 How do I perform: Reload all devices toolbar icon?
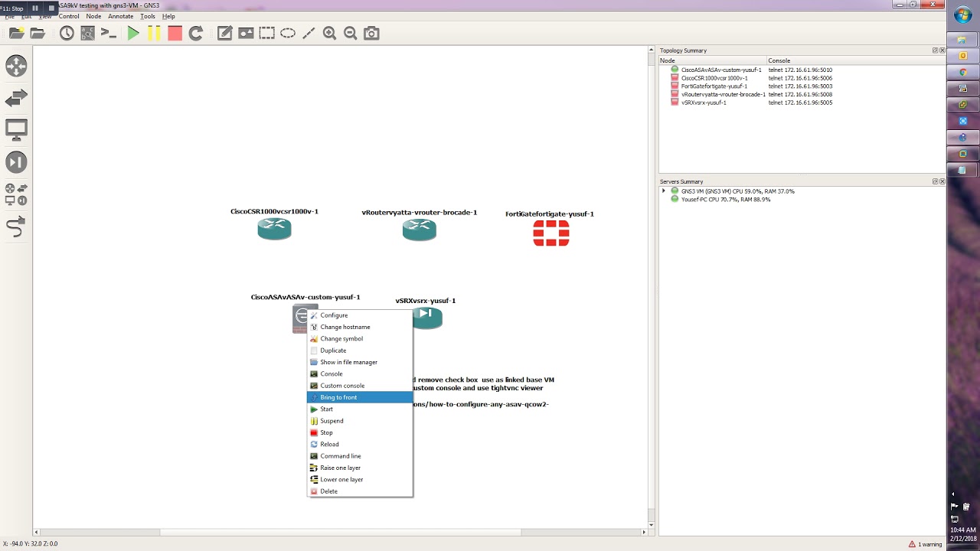coord(196,33)
